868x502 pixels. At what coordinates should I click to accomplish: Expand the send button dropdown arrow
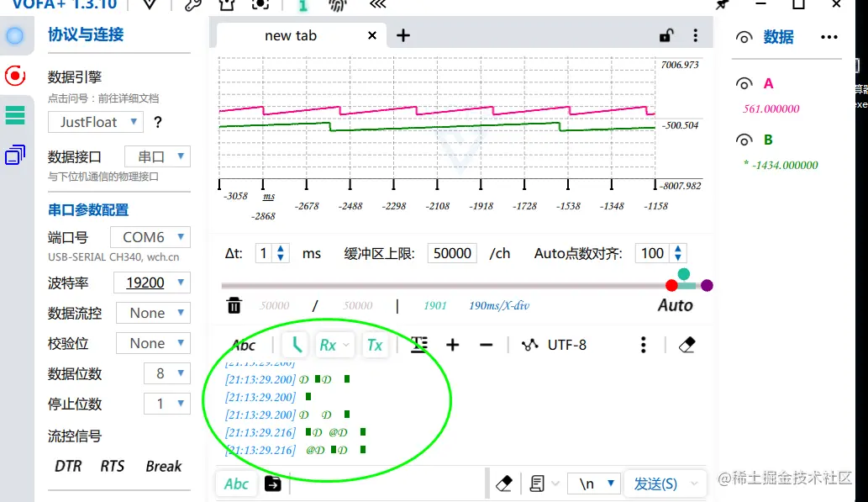tap(694, 484)
